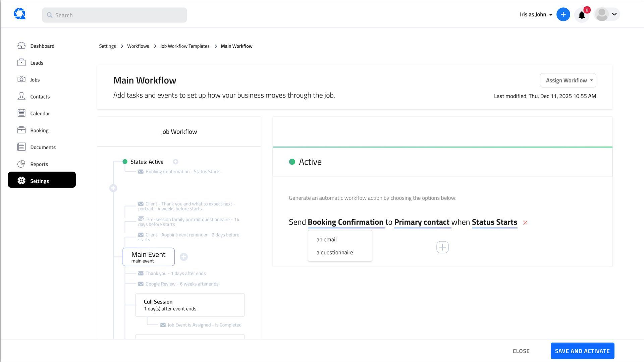Screen dimensions: 644x362
Task: Click SAVE AND ACTIVATE
Action: [x=582, y=351]
